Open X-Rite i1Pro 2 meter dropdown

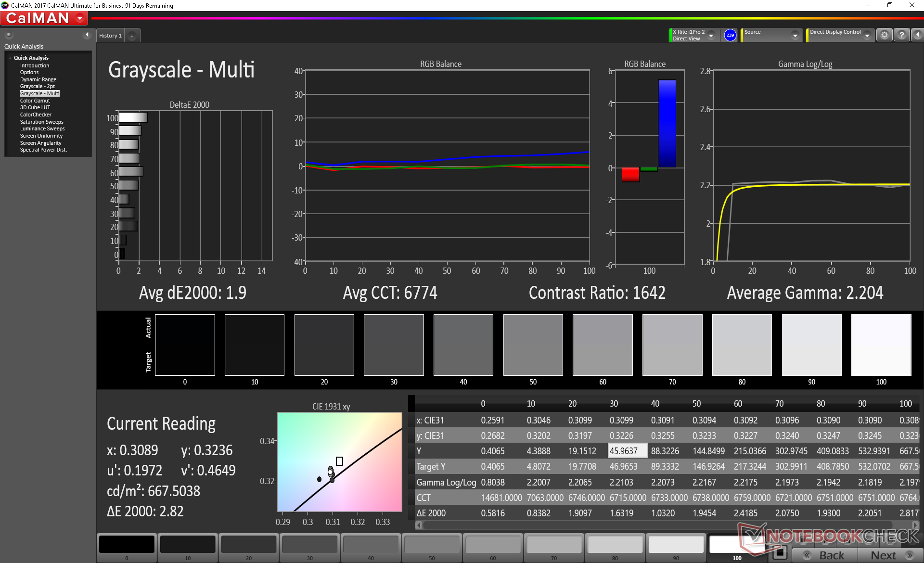[x=711, y=35]
